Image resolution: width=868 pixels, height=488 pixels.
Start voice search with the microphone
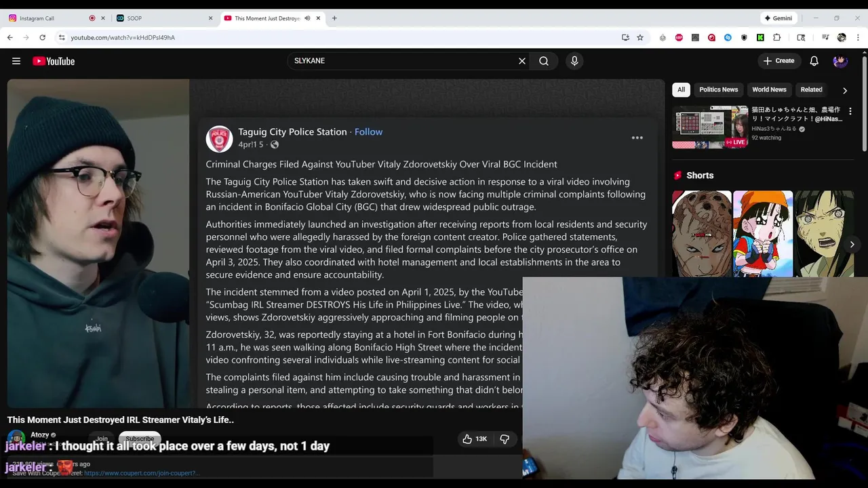click(x=574, y=61)
